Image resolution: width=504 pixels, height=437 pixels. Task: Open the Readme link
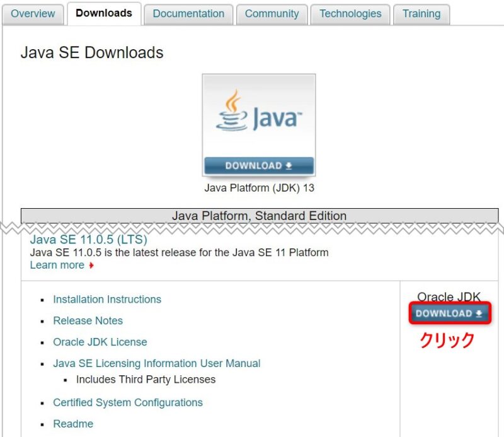pos(73,424)
